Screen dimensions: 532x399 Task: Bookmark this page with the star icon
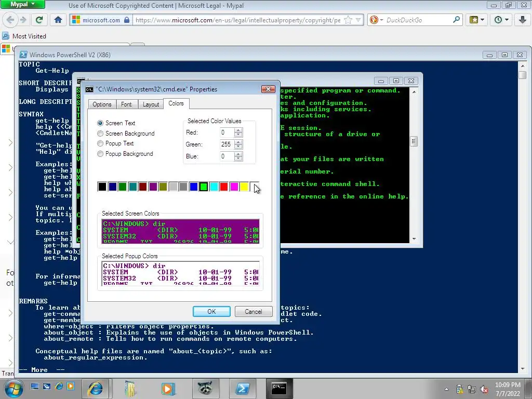(348, 20)
